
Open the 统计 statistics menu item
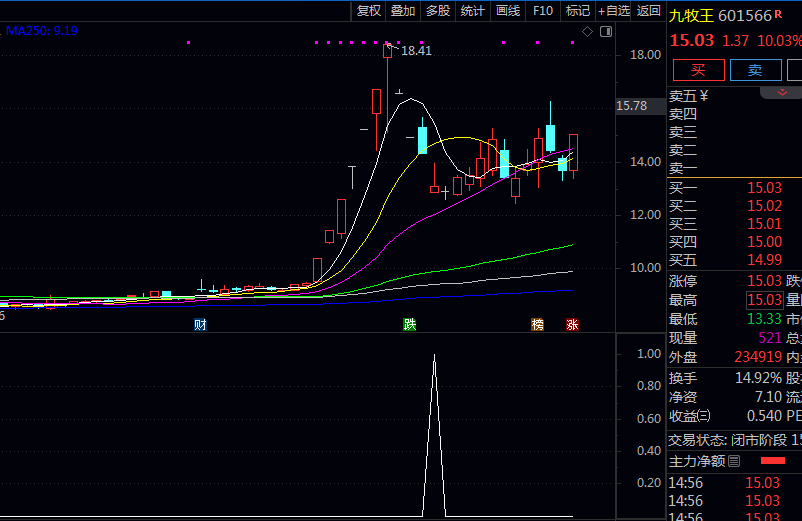[473, 11]
